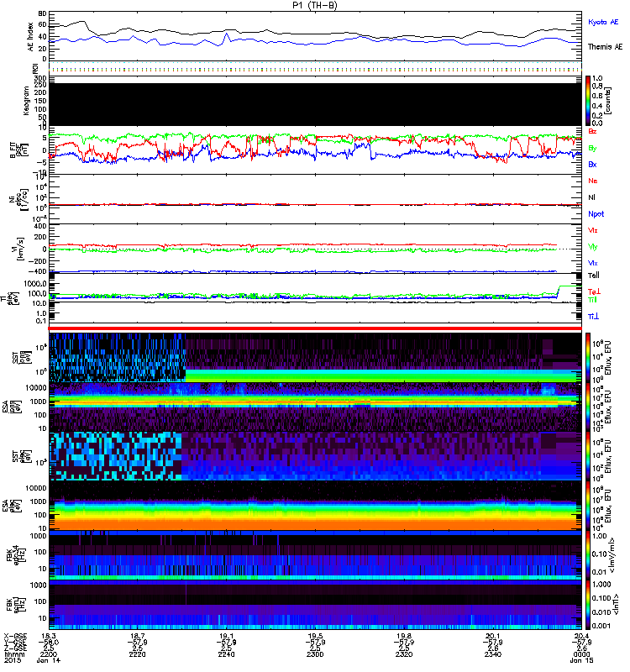Click the blue Bx legend label

pos(593,165)
